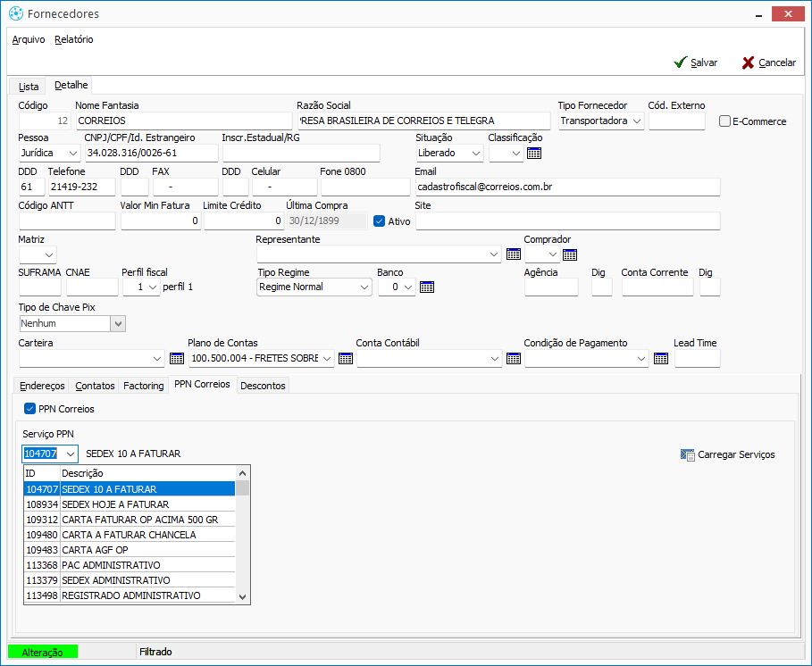Select row SEDEX HOJE A FATURAR

130,504
